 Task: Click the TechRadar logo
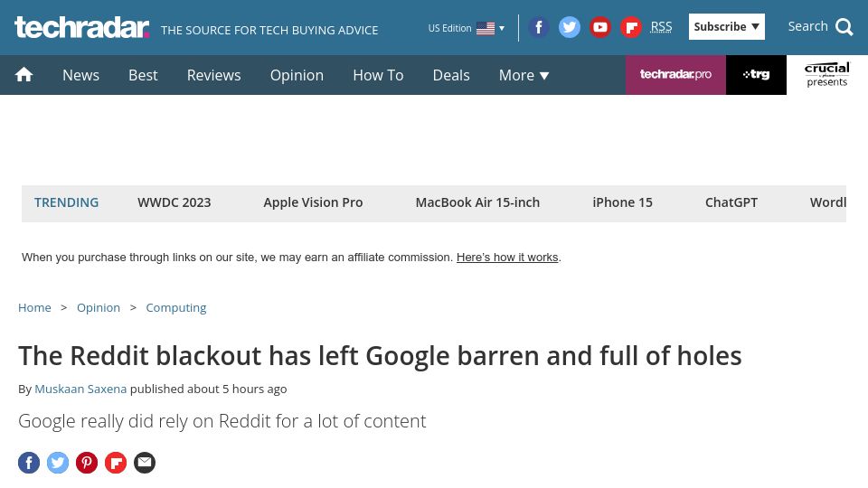(x=82, y=27)
